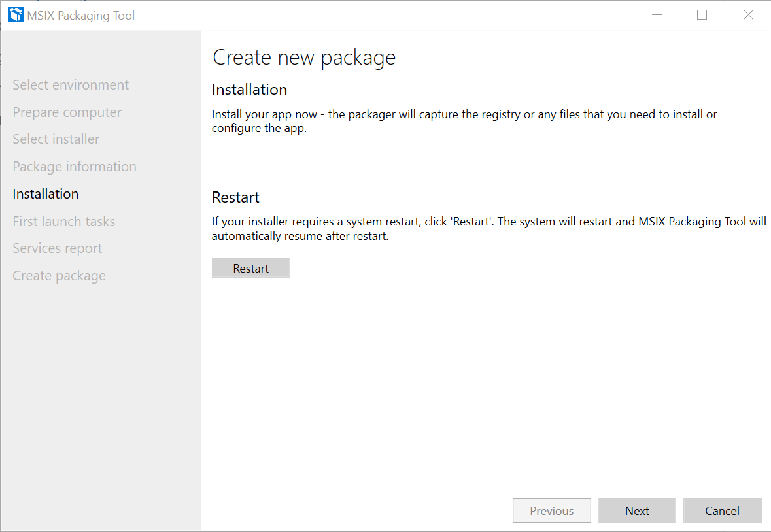Click the MSIX Packaging Tool app icon
The width and height of the screenshot is (771, 532).
click(x=14, y=14)
